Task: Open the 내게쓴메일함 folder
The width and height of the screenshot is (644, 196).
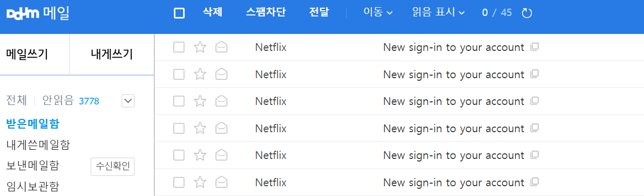Action: coord(38,145)
